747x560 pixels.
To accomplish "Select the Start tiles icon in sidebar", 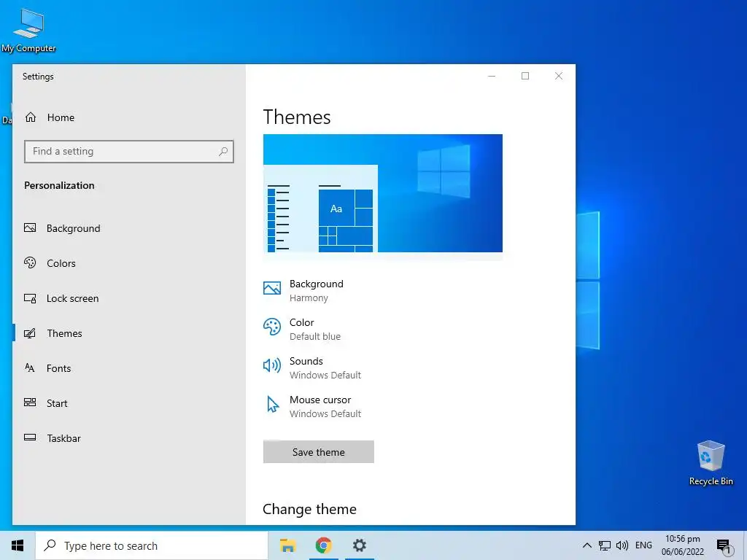I will pyautogui.click(x=30, y=402).
